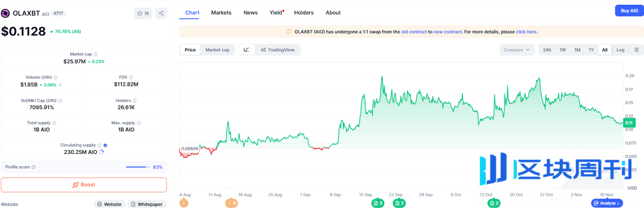Click the Analyze button on chart
This screenshot has width=644, height=208.
(x=607, y=203)
